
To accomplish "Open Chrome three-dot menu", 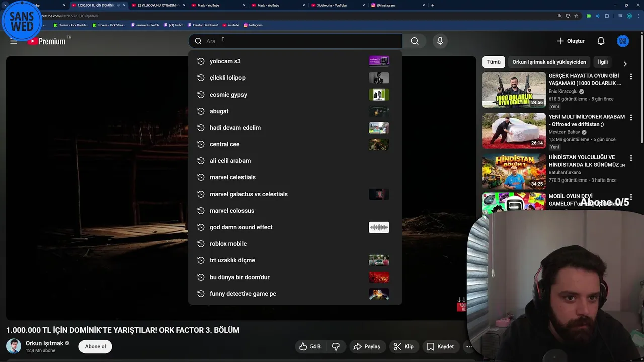I will click(x=638, y=16).
